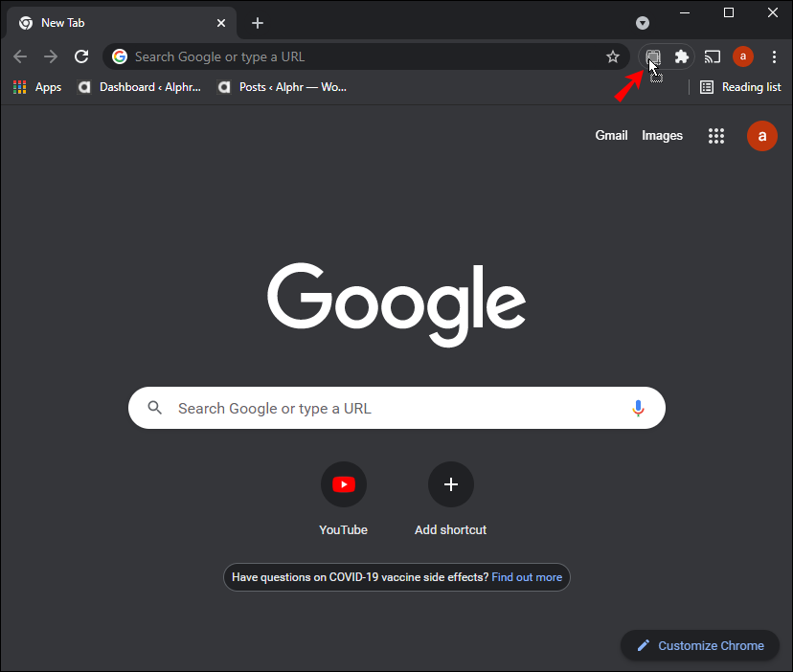Open the Gmail link
Screen dimensions: 793x672
tap(611, 136)
